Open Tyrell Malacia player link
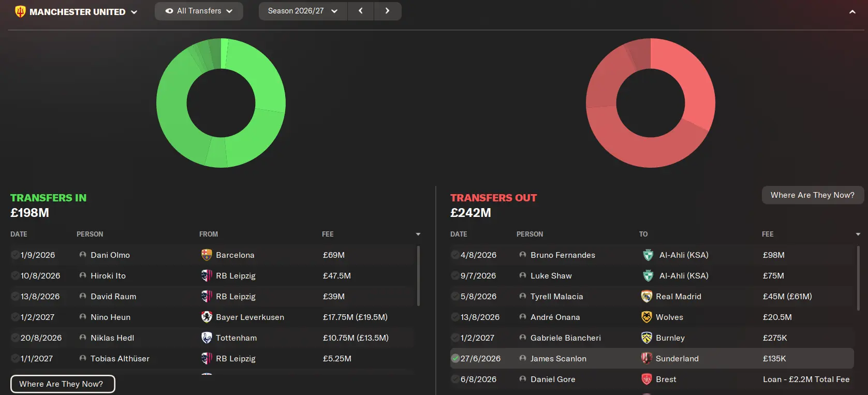Image resolution: width=868 pixels, height=395 pixels. tap(557, 296)
